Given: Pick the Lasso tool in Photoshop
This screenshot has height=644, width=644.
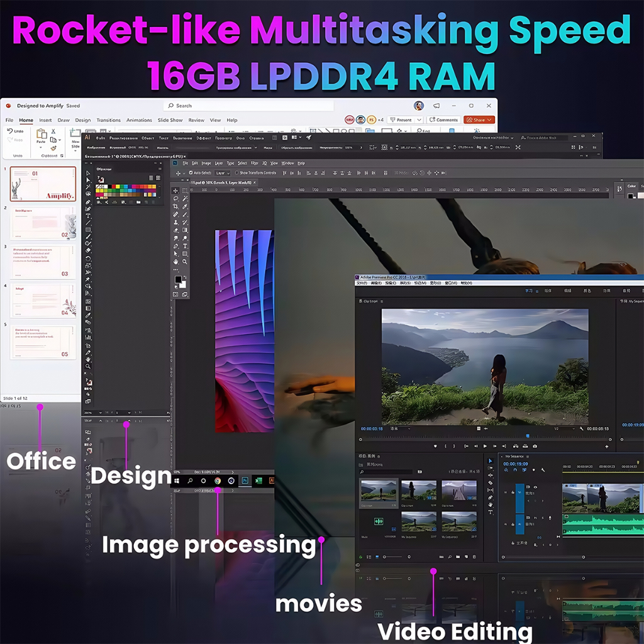Looking at the screenshot, I should click(175, 199).
